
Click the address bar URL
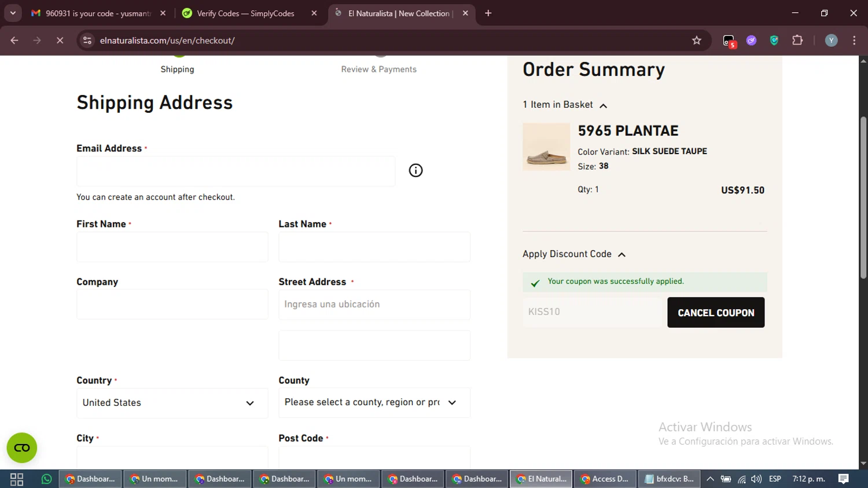tap(167, 41)
